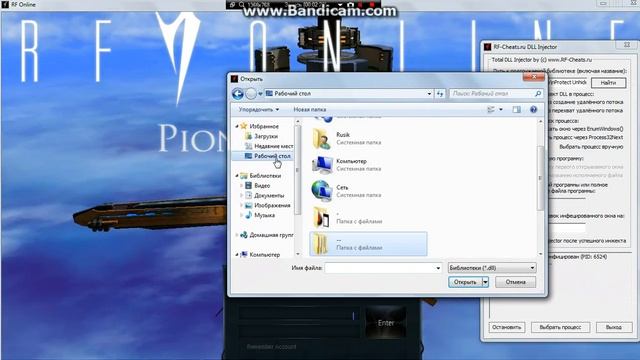Open the Упорядочить menu
This screenshot has width=640, height=360.
point(259,109)
